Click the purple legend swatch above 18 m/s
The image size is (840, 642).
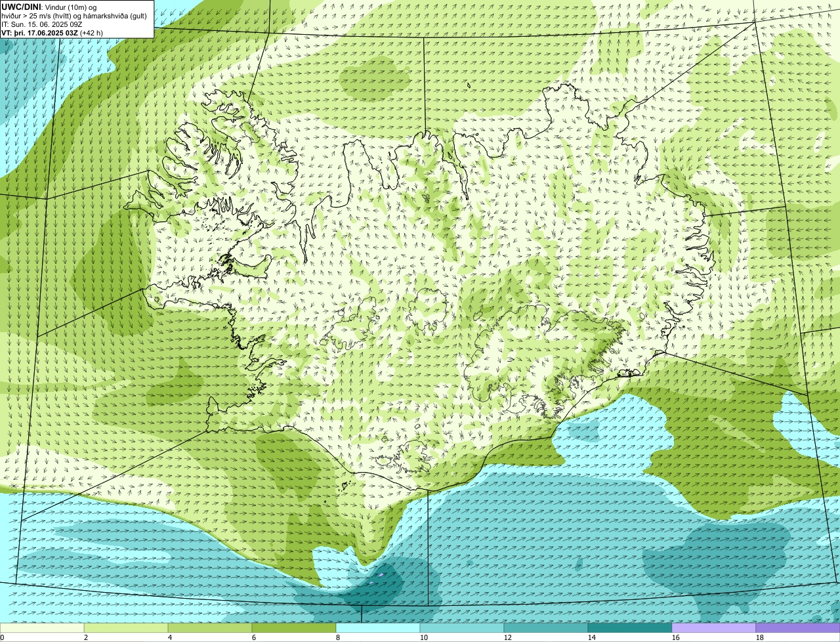point(798,628)
